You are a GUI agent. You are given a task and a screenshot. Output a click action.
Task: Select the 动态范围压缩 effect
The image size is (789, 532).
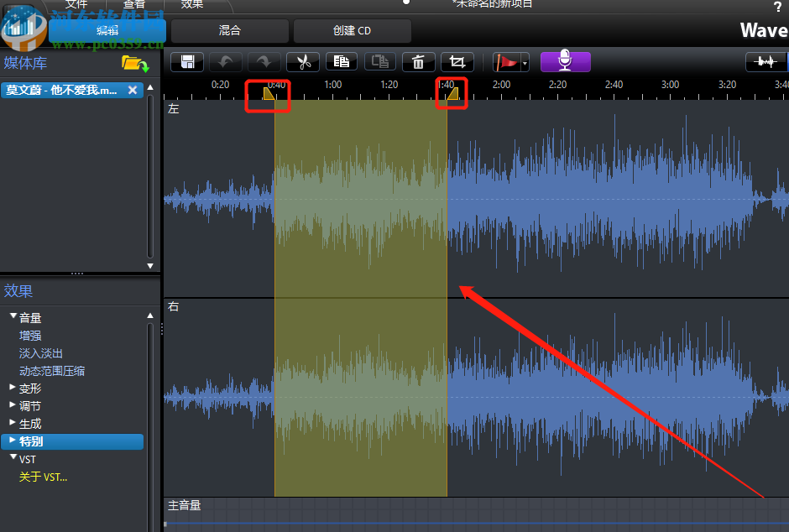click(52, 371)
